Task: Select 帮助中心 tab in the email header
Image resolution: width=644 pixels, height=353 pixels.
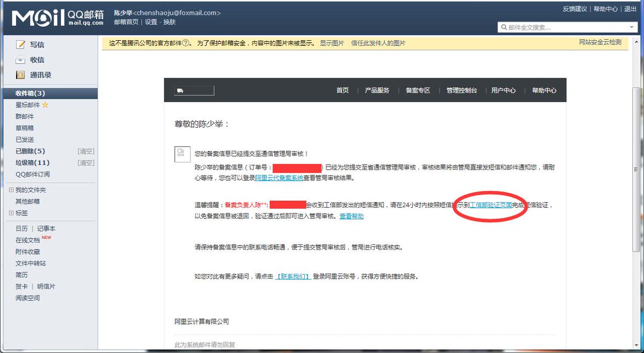Action: pyautogui.click(x=544, y=91)
